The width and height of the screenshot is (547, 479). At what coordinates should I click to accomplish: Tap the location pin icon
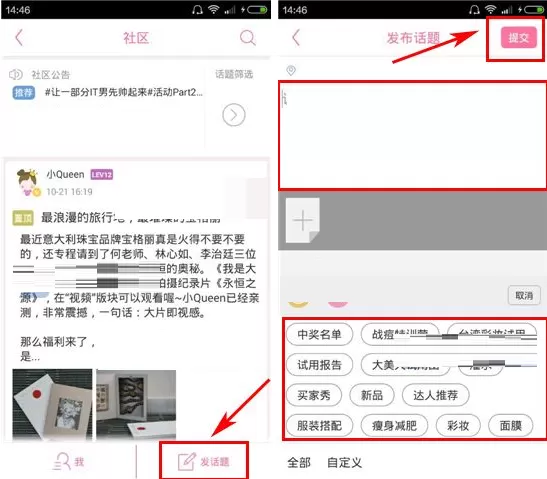(x=291, y=70)
